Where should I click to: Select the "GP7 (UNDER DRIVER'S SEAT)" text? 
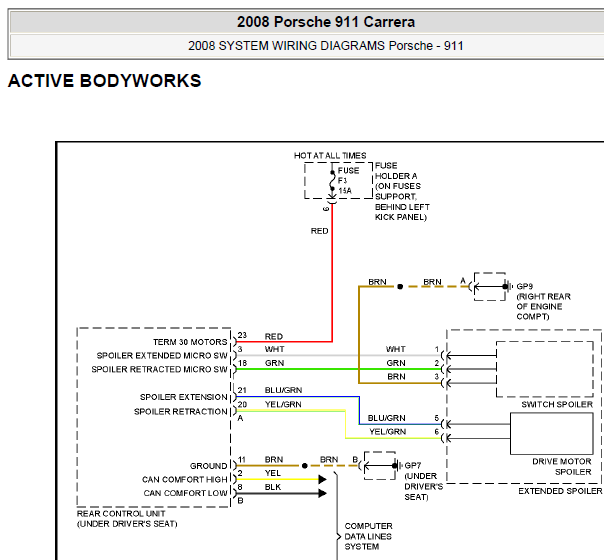point(423,481)
